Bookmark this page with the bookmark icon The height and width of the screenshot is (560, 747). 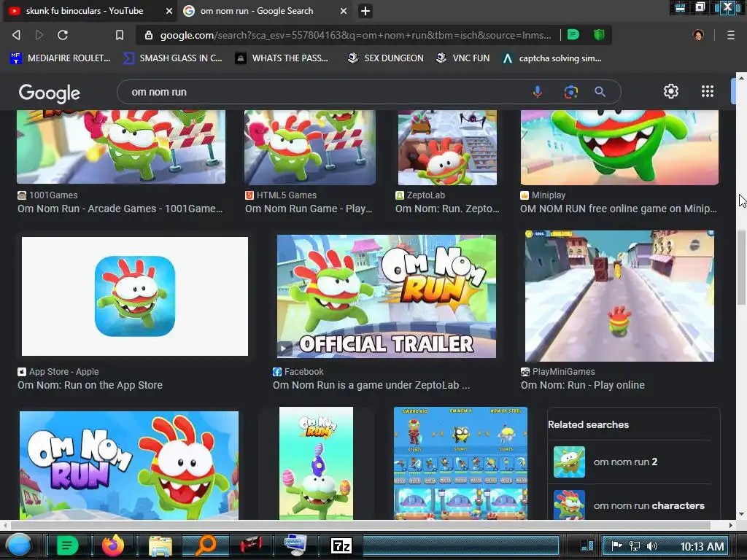pos(120,35)
